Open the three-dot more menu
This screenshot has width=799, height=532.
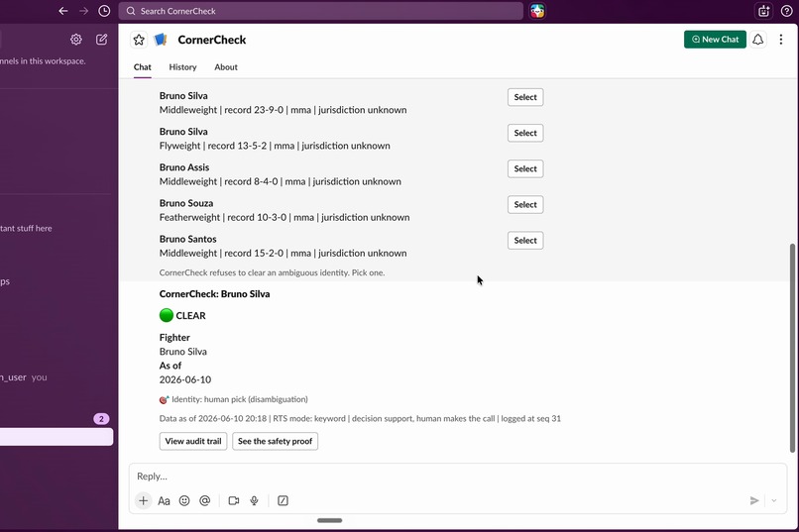(780, 40)
